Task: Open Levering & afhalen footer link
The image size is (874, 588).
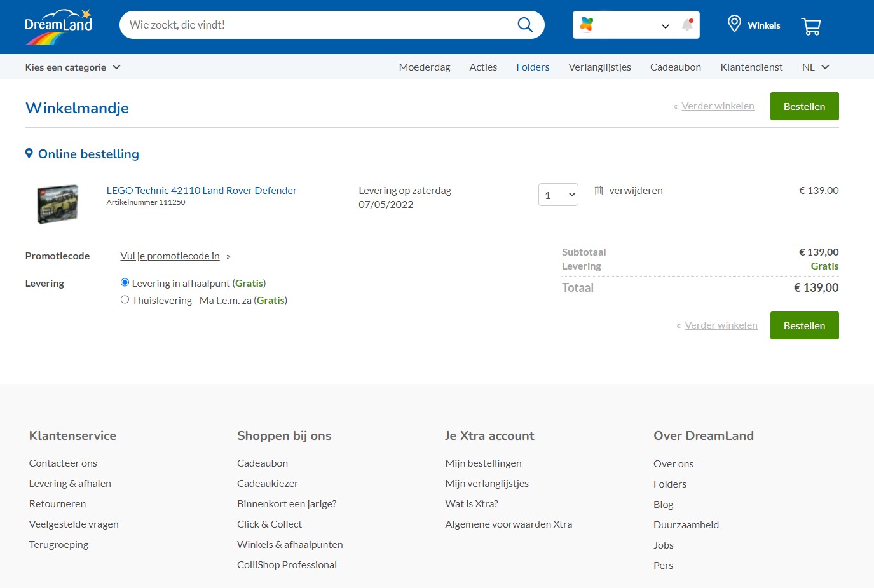Action: click(x=70, y=484)
